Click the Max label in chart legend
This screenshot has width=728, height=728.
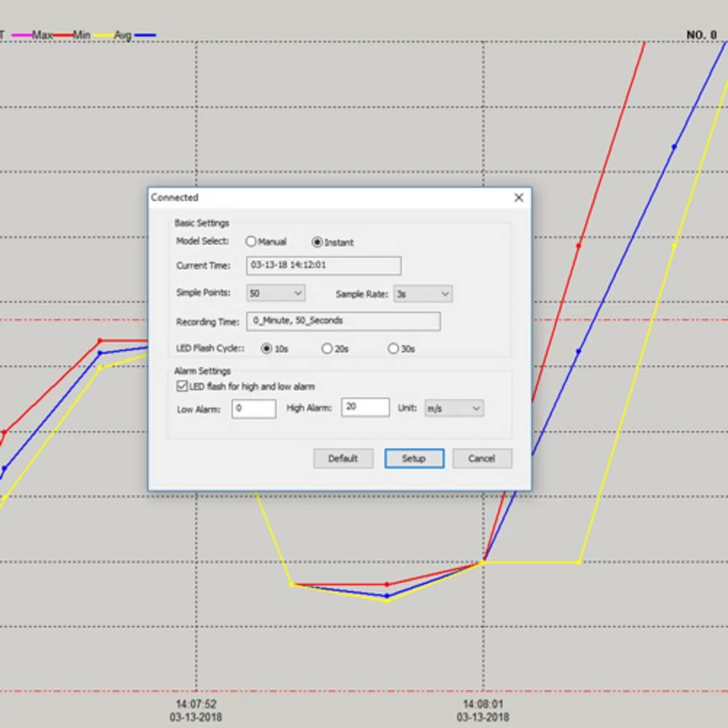click(41, 35)
